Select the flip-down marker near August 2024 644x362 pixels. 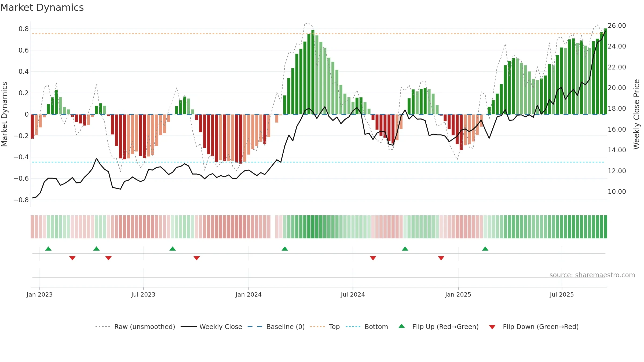coord(373,258)
